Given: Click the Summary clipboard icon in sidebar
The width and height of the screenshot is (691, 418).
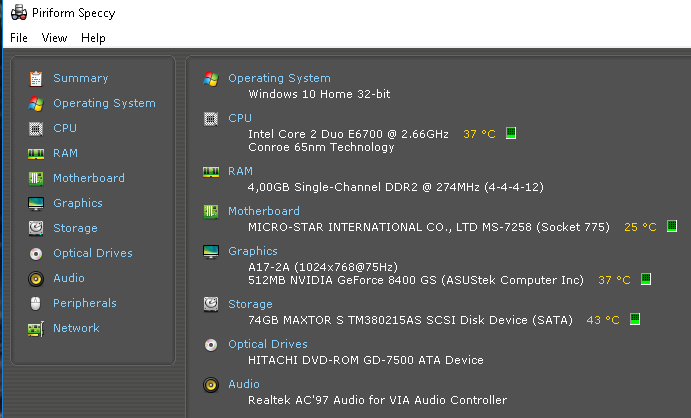Looking at the screenshot, I should 36,79.
